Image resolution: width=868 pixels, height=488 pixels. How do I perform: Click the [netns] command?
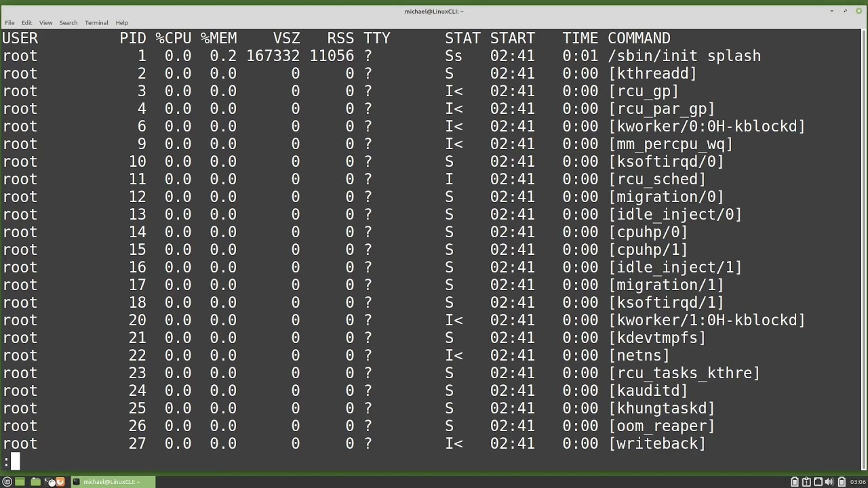(639, 355)
